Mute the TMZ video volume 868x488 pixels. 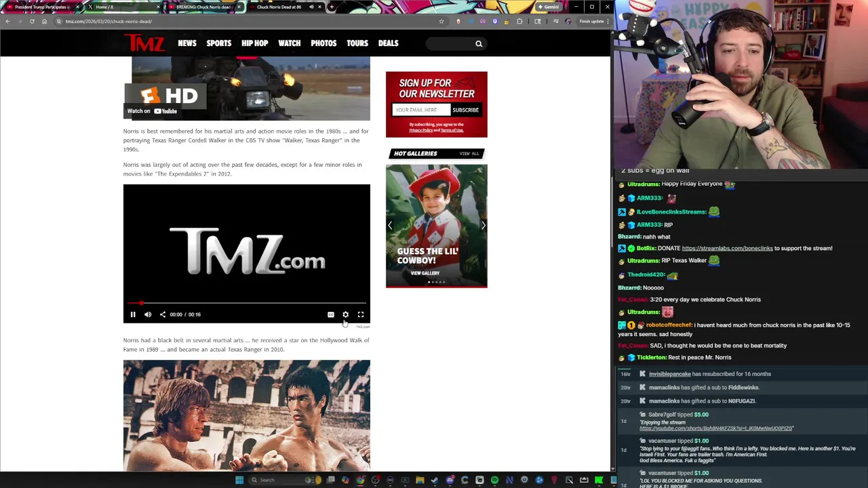[148, 314]
